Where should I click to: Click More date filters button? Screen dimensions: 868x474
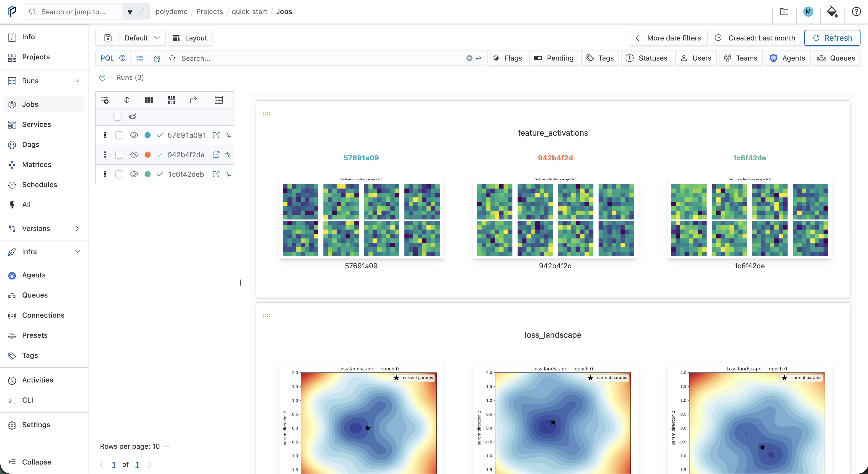(669, 38)
